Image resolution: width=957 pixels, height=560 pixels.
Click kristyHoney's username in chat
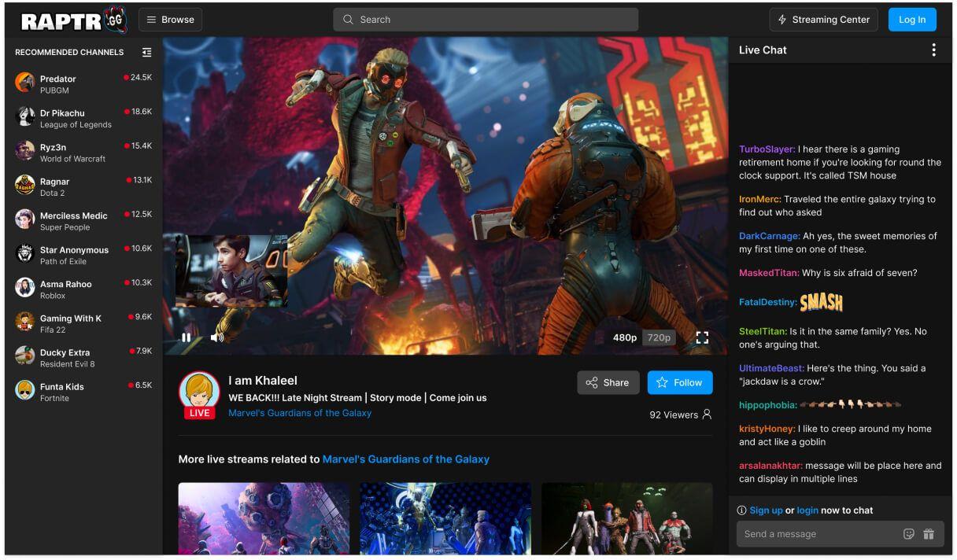(767, 429)
